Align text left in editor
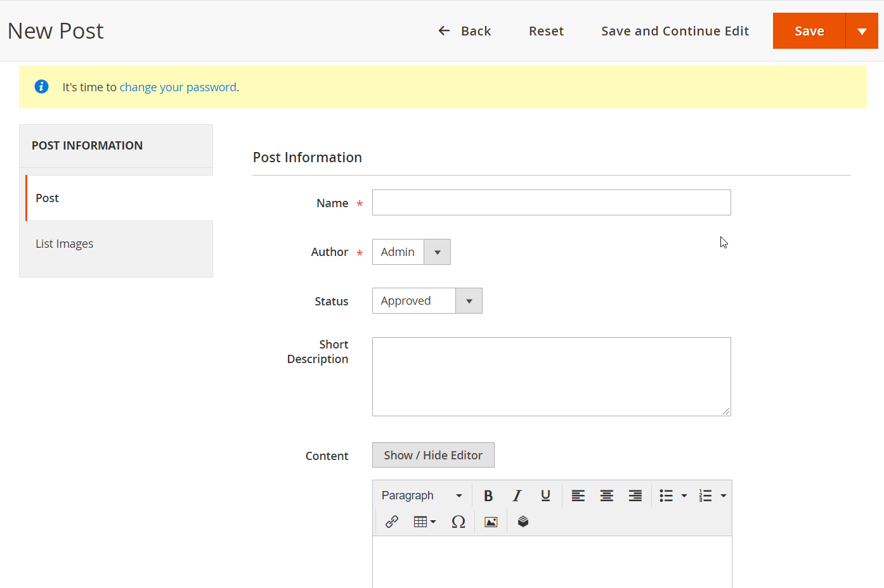Screen dimensions: 884x588 (x=578, y=495)
